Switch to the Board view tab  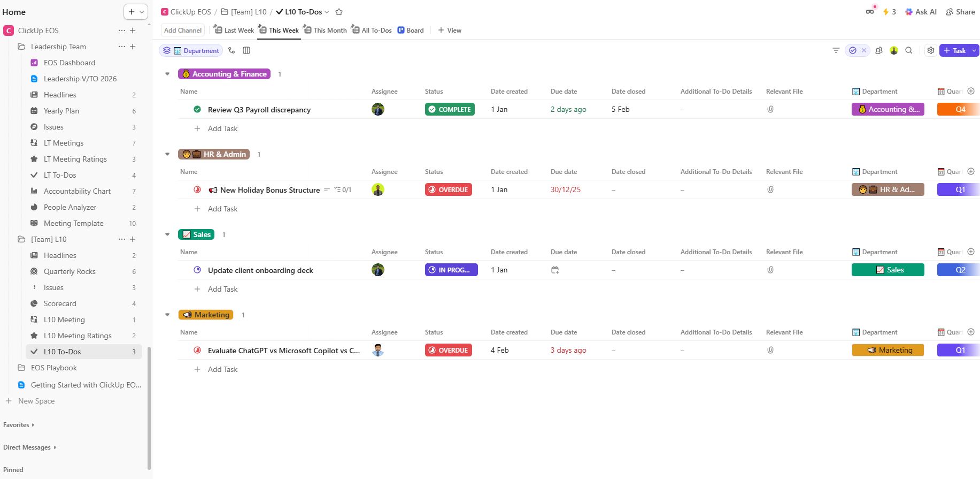(x=411, y=31)
